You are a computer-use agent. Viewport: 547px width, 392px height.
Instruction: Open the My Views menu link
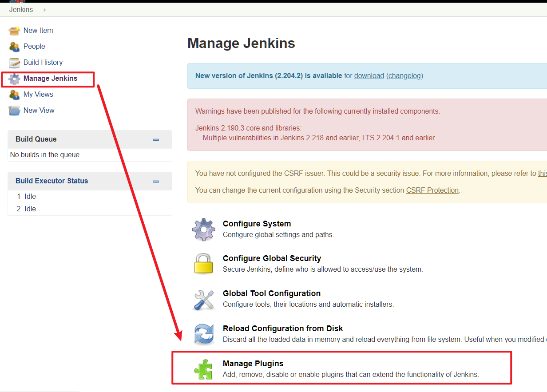point(38,94)
